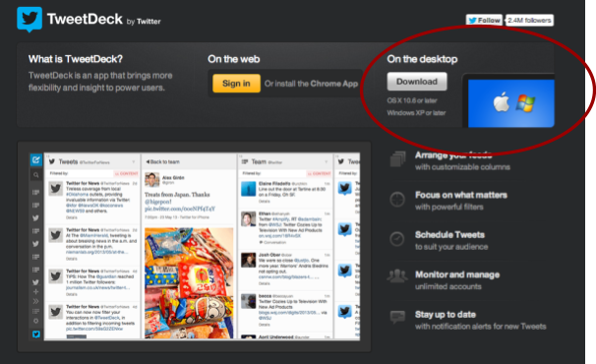Viewport: 596px width, 364px height.
Task: Open the Japanese candy photo in the preview
Action: (189, 282)
